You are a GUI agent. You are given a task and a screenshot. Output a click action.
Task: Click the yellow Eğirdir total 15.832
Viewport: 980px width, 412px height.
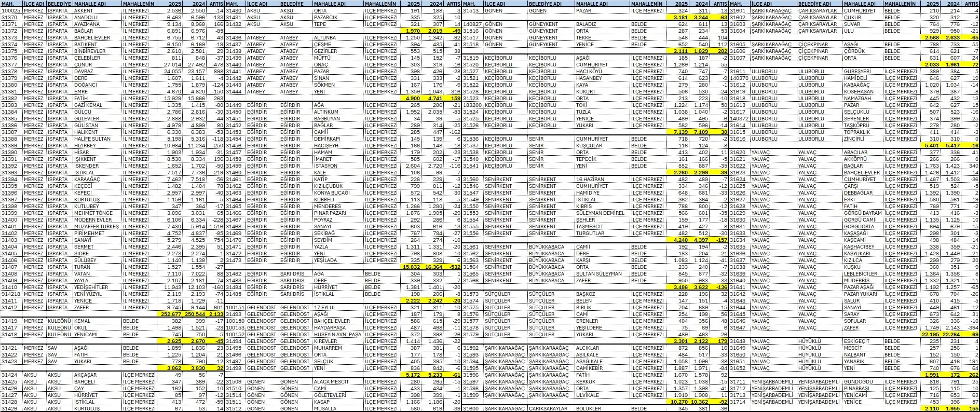tap(411, 267)
